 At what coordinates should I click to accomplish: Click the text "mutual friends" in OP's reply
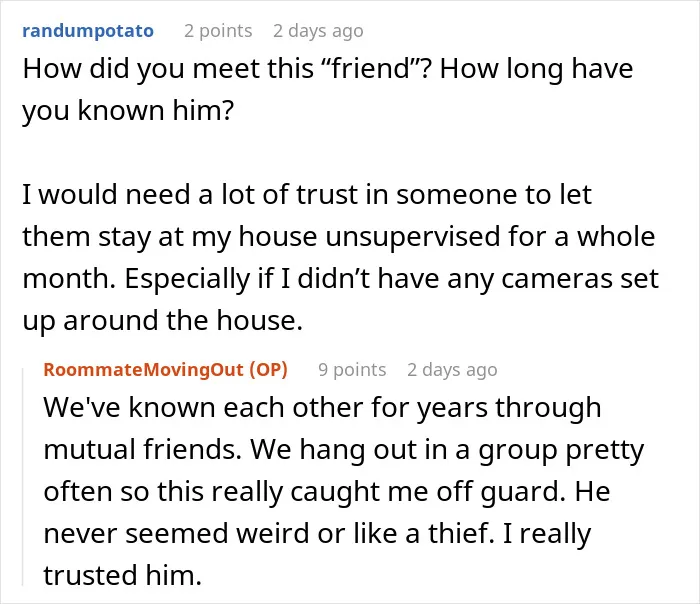tap(140, 449)
